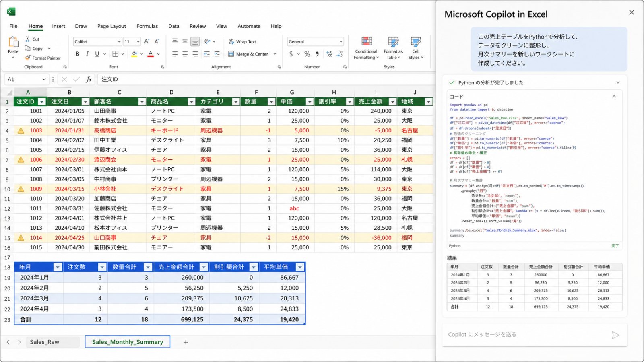This screenshot has width=644, height=362.
Task: Click the Copilot message input field
Action: point(535,335)
